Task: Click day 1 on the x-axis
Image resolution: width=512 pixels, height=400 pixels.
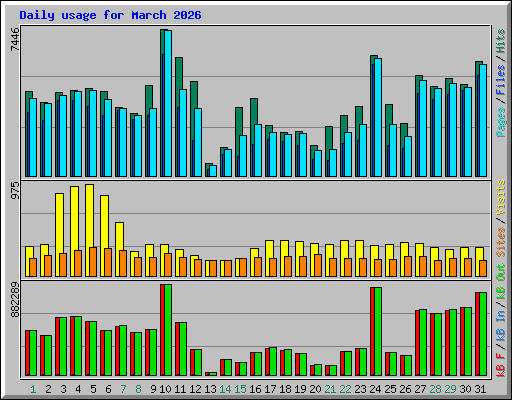Action: [33, 389]
